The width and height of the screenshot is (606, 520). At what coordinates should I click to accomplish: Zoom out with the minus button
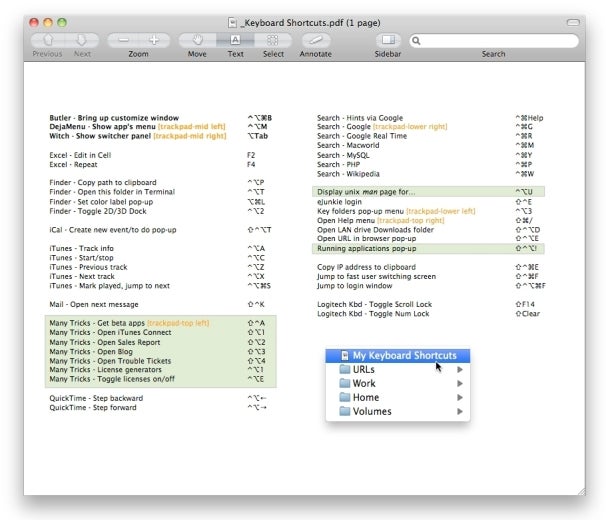pos(123,40)
